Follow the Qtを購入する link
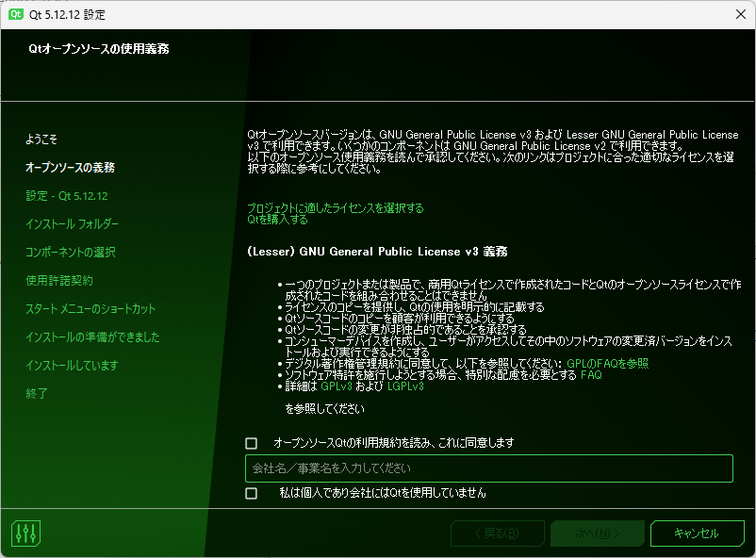The height and width of the screenshot is (558, 756). [278, 220]
